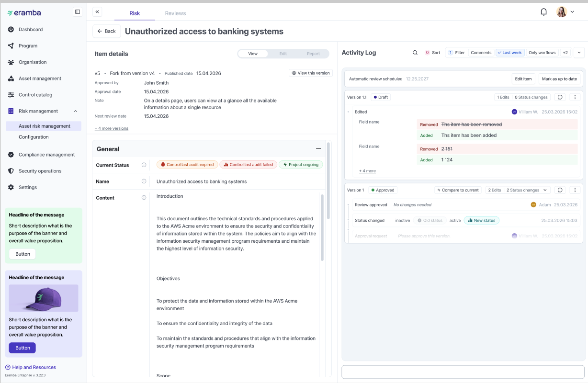588x383 pixels.
Task: Switch to the Reviews tab
Action: pos(175,13)
